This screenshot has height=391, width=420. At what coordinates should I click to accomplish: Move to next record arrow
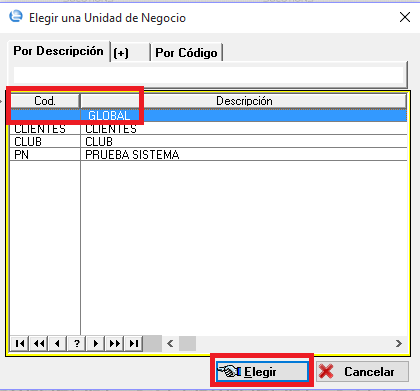[96, 343]
